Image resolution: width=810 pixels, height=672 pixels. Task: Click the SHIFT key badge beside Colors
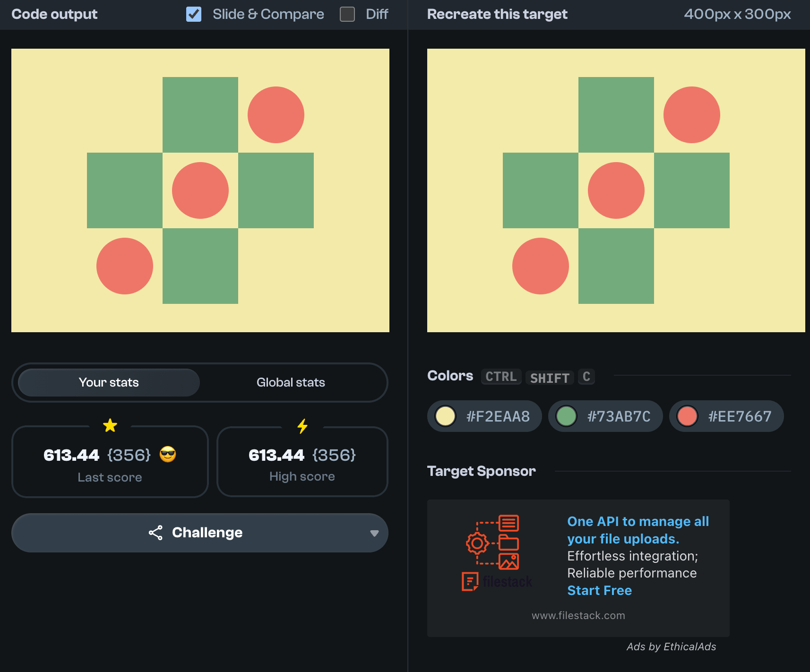(549, 378)
